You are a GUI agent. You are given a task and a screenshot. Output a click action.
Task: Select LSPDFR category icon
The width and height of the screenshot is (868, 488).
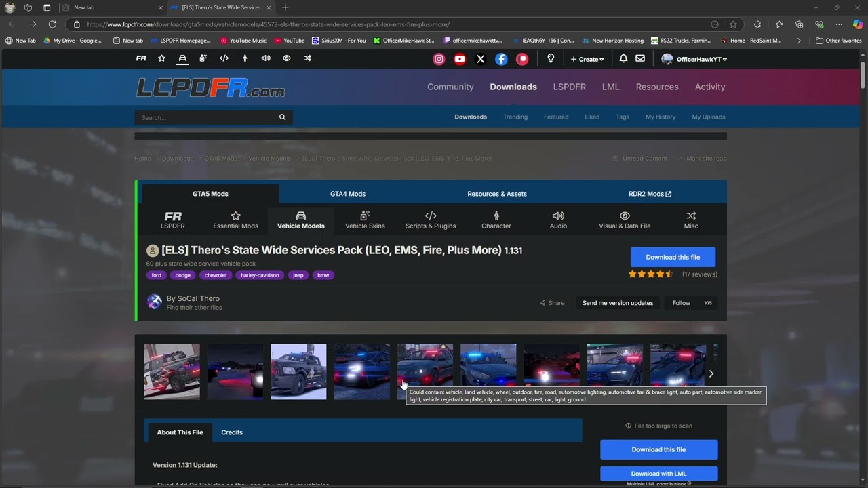[173, 220]
